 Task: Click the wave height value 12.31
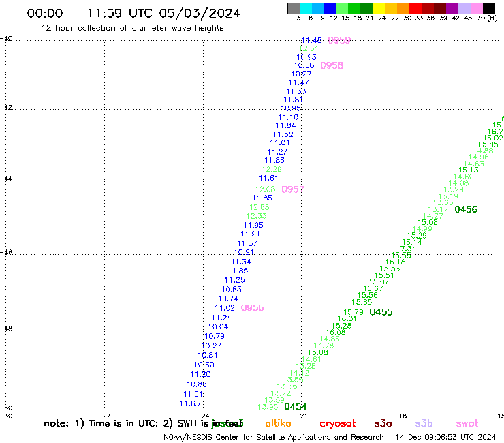pos(309,48)
